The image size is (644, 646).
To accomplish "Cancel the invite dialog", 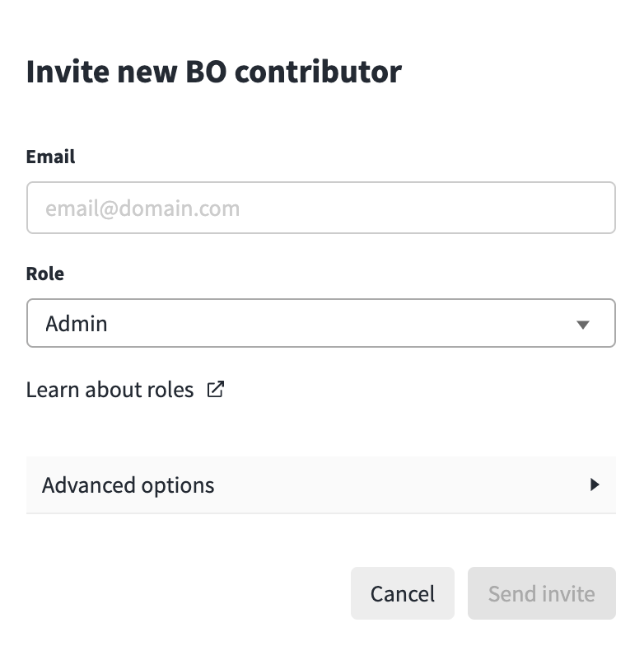I will click(x=402, y=593).
